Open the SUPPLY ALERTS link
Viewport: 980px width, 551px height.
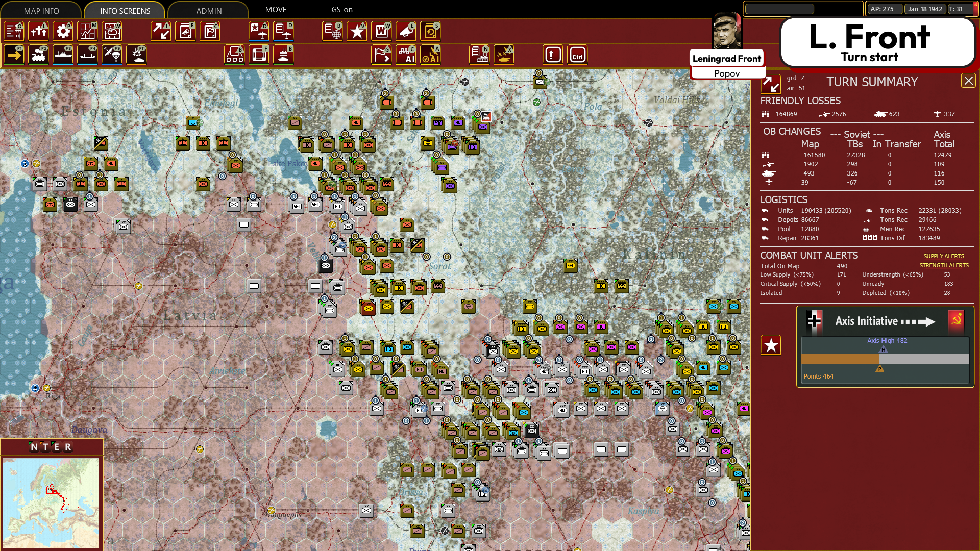tap(943, 256)
